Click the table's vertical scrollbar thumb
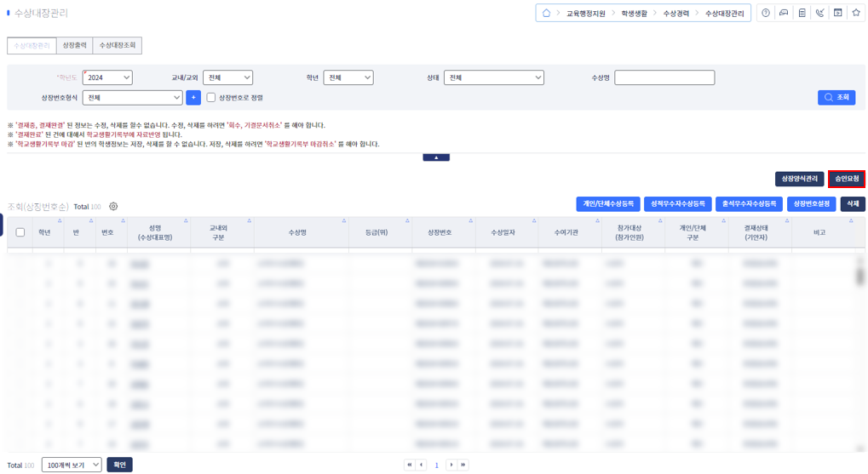 click(860, 275)
